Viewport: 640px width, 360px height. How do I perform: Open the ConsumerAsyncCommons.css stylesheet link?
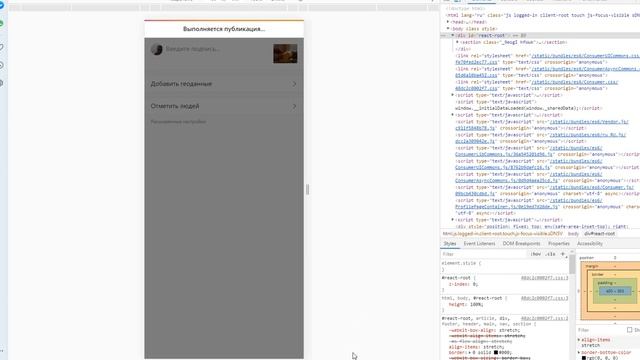coord(585,69)
